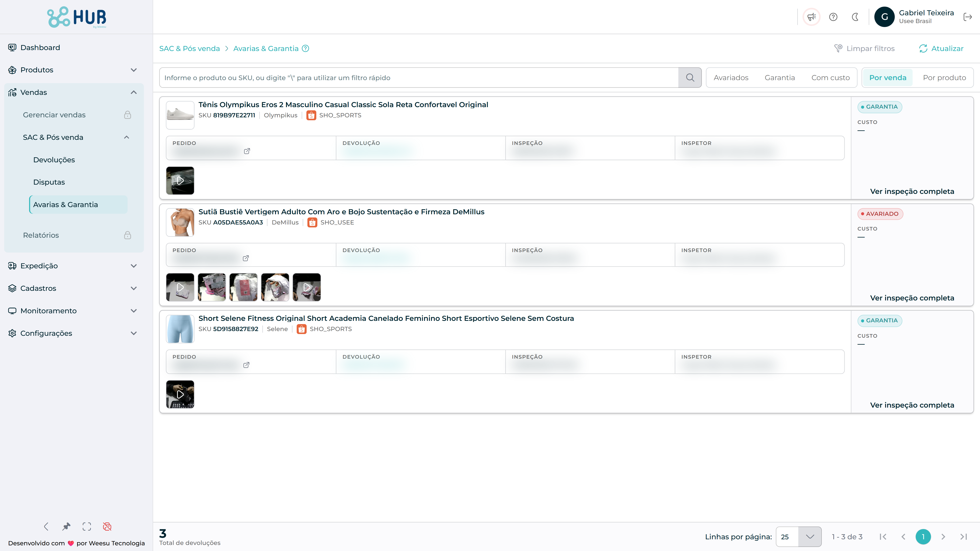Viewport: 980px width, 551px height.
Task: Toggle the Com custo filter
Action: click(830, 78)
